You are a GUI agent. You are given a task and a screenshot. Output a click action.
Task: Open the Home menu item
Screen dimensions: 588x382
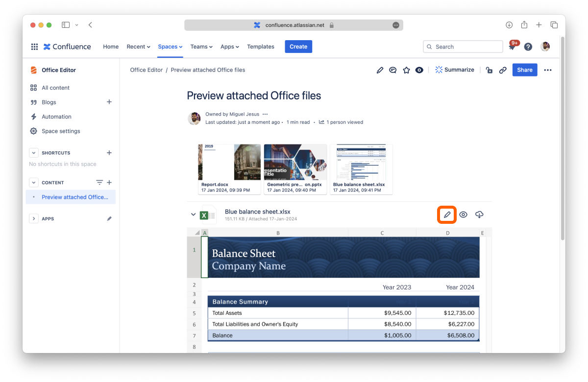tap(111, 47)
